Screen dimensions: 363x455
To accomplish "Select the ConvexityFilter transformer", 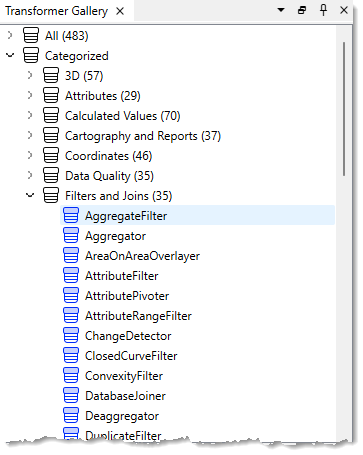I will 124,376.
